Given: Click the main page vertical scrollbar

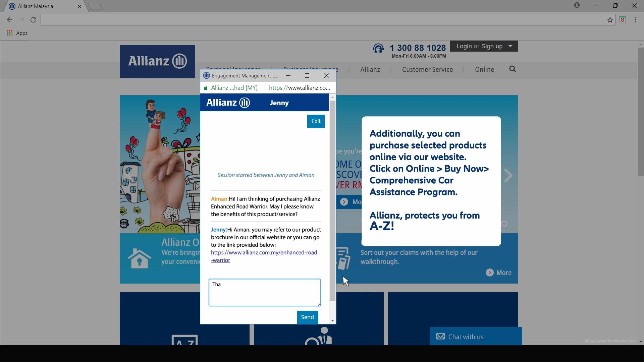Looking at the screenshot, I should coord(641,112).
